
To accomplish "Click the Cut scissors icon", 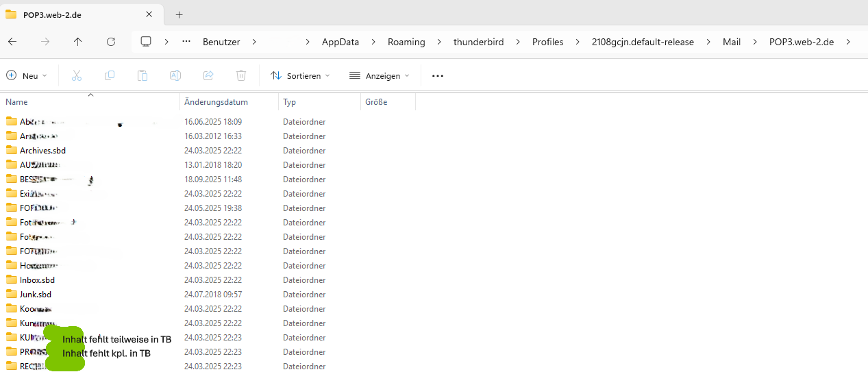I will 77,75.
